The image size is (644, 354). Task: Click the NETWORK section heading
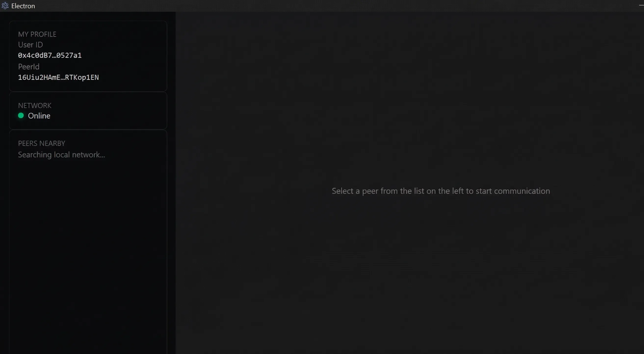point(35,105)
